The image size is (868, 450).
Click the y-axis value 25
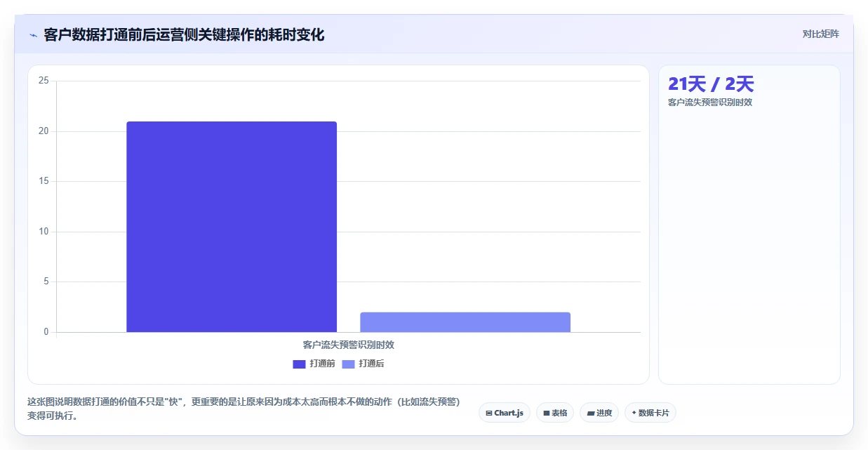point(44,81)
